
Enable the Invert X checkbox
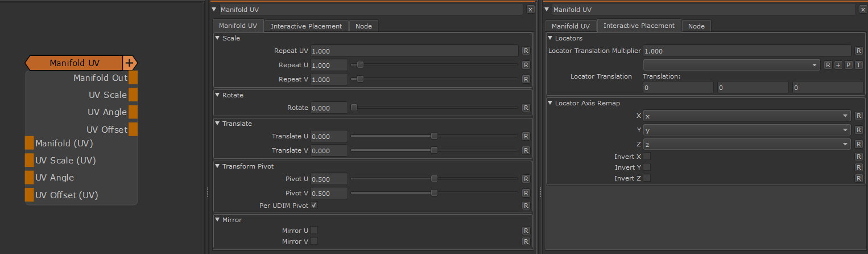647,157
